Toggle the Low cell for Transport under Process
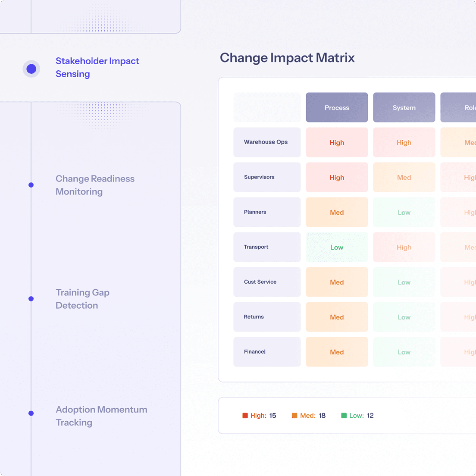476x476 pixels. pyautogui.click(x=337, y=247)
